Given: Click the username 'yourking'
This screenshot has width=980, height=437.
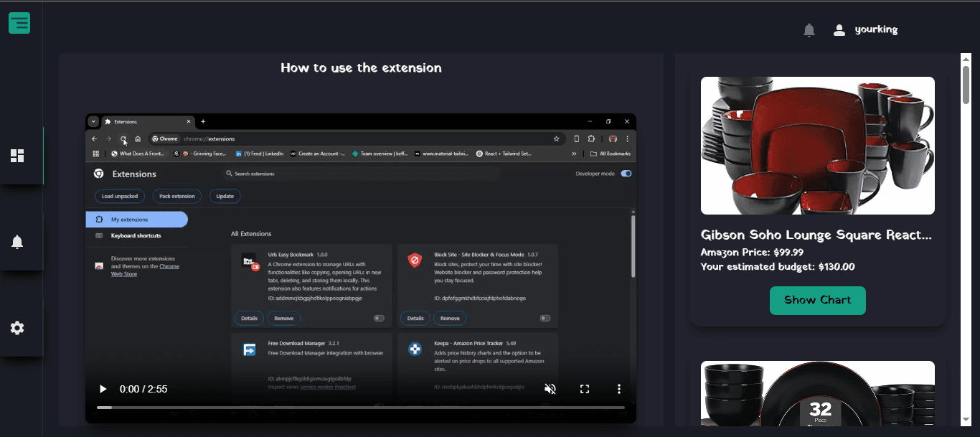Looking at the screenshot, I should (x=876, y=29).
